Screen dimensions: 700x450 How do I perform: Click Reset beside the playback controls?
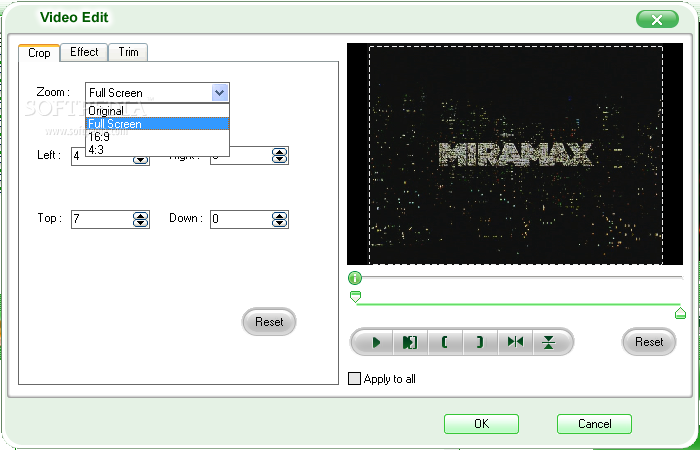[x=649, y=342]
